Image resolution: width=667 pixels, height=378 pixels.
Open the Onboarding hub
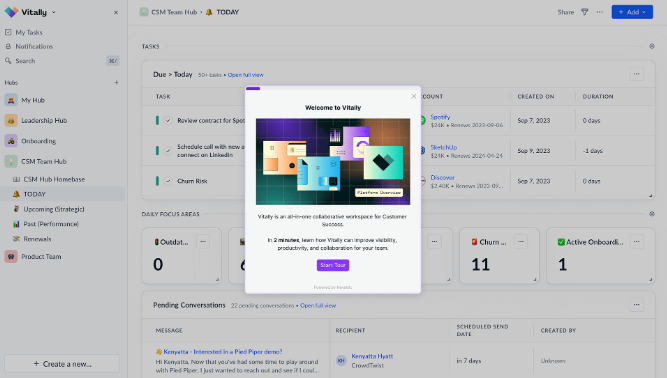38,141
